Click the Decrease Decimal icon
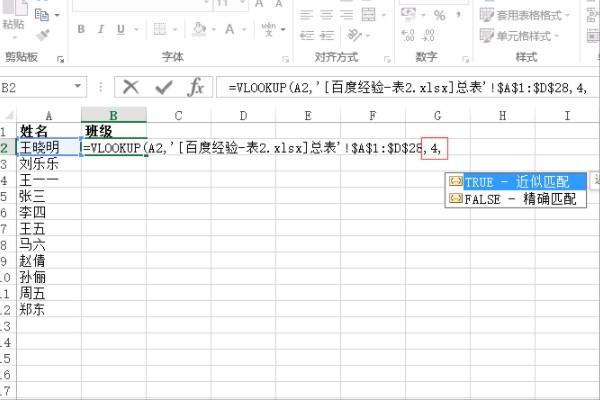This screenshot has width=600, height=400. [x=428, y=35]
